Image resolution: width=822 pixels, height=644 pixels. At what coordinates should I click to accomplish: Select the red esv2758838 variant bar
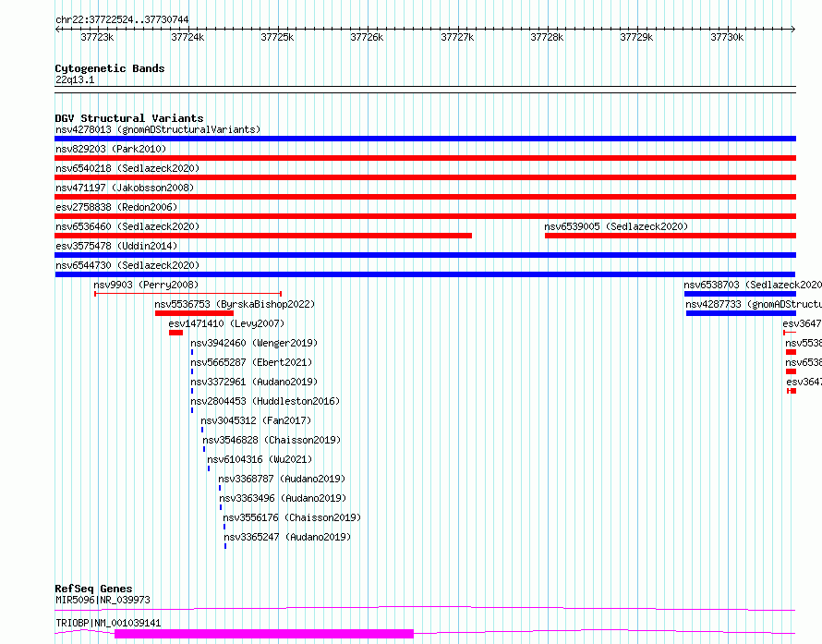point(425,216)
